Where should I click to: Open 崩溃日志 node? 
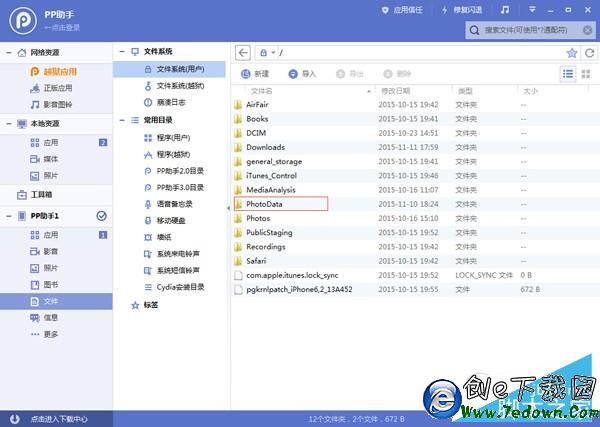click(x=165, y=102)
